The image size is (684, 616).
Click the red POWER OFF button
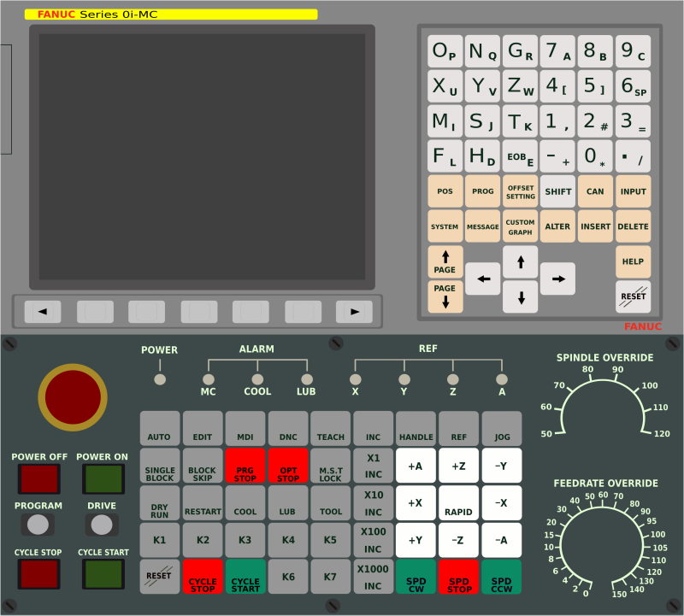(38, 478)
